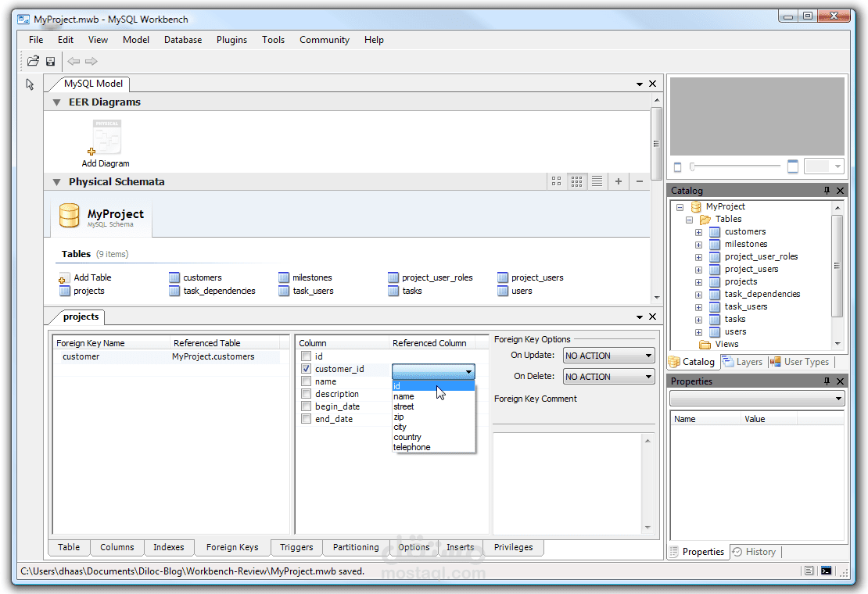Open the navigator zoom percentage dropdown
This screenshot has width=868, height=594.
pyautogui.click(x=823, y=166)
